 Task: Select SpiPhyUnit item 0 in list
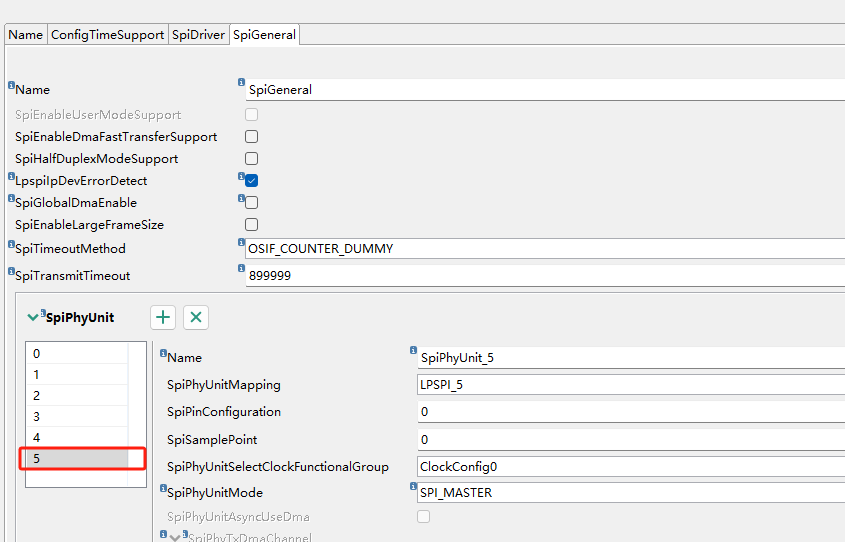(77, 354)
